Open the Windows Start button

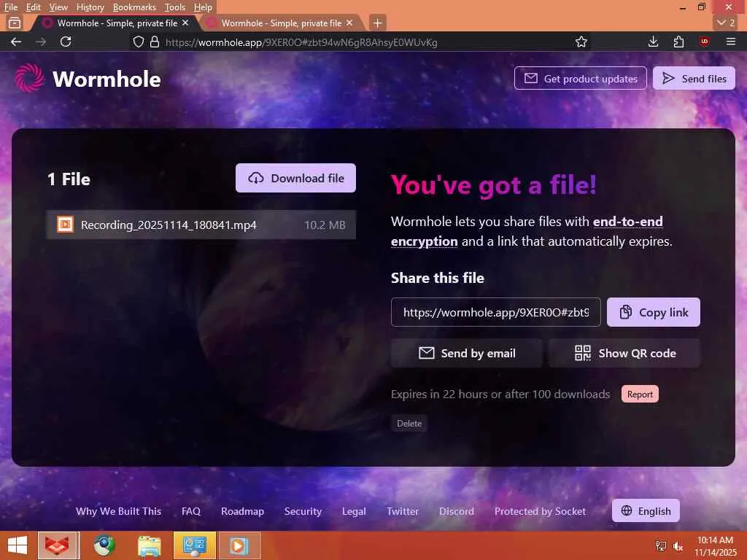pos(18,545)
